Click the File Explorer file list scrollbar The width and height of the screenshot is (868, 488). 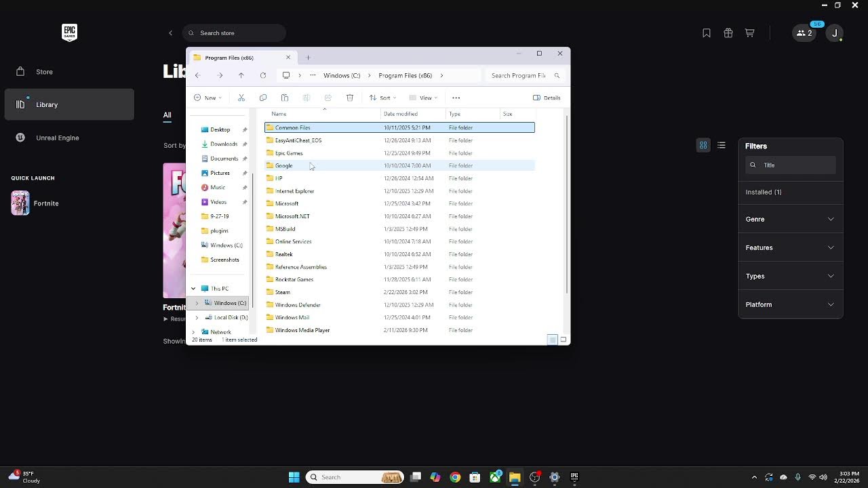pos(566,203)
